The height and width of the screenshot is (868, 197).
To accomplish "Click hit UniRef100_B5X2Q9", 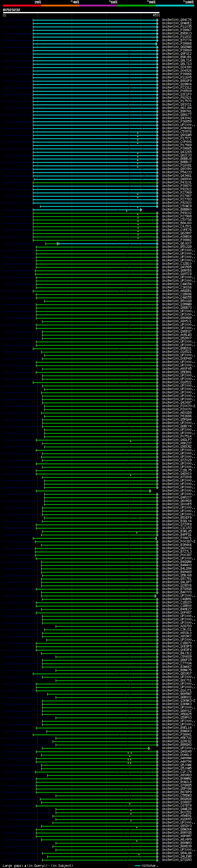I will point(177,247).
